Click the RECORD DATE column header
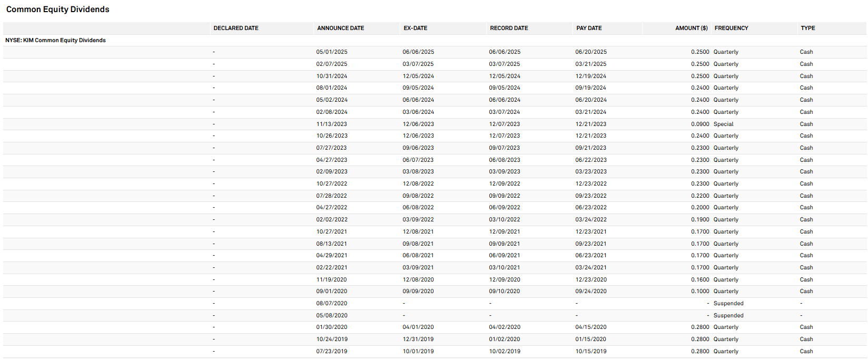Viewport: 868px width, 359px height. click(509, 28)
